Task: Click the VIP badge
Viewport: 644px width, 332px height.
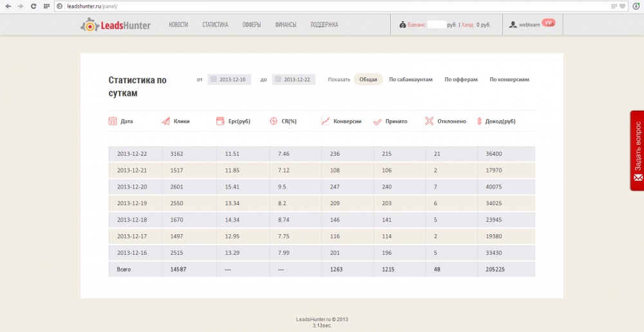Action: [548, 23]
